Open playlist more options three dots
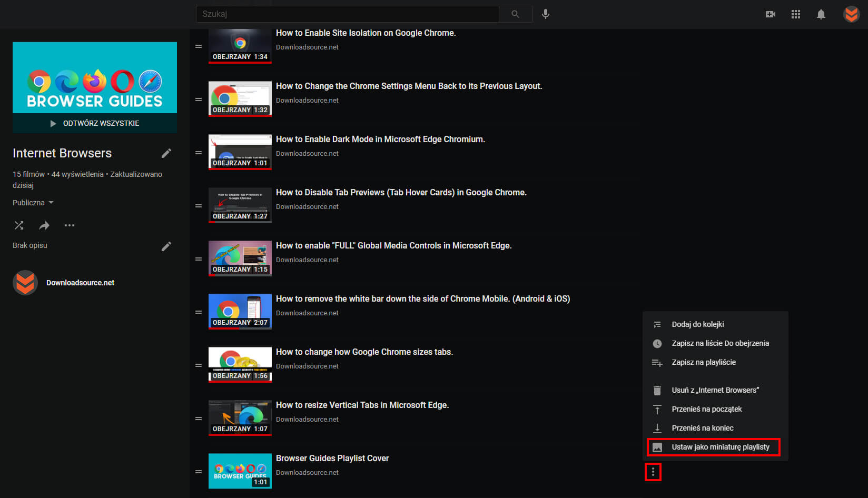Image resolution: width=868 pixels, height=498 pixels. point(70,225)
